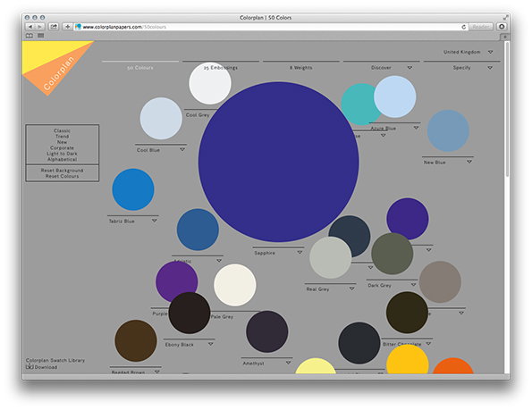
Task: Click the page vertical scrollbar
Action: tap(507, 109)
